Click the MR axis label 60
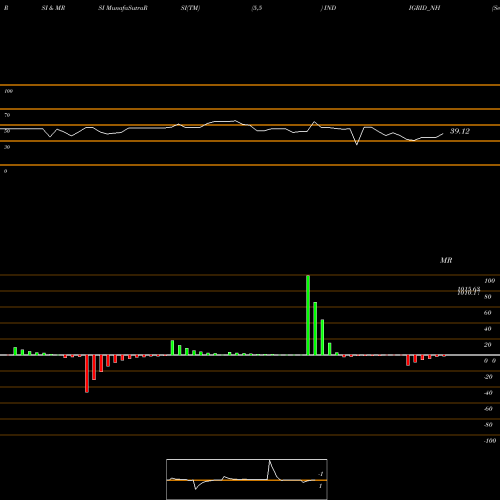 tap(488, 313)
